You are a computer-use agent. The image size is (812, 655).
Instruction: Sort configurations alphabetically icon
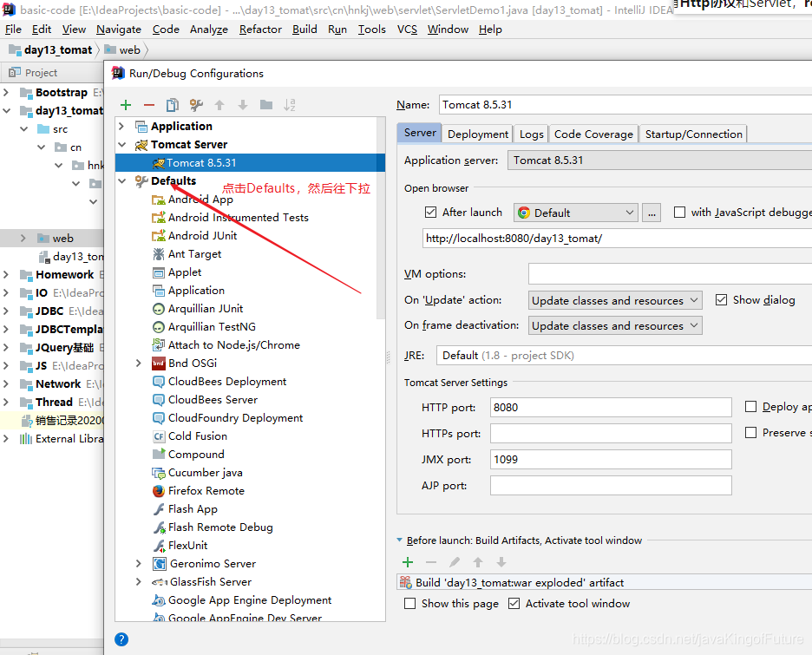pyautogui.click(x=290, y=105)
